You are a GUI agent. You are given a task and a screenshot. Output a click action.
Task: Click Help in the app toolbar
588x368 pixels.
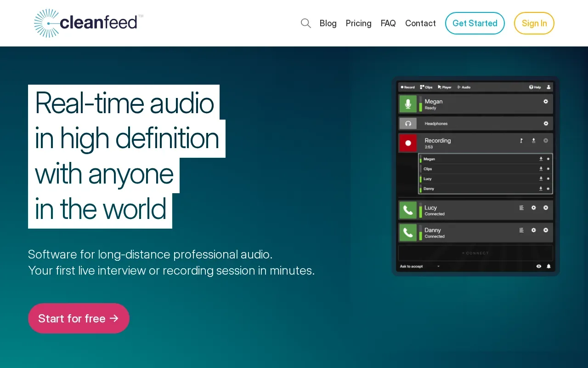[535, 87]
